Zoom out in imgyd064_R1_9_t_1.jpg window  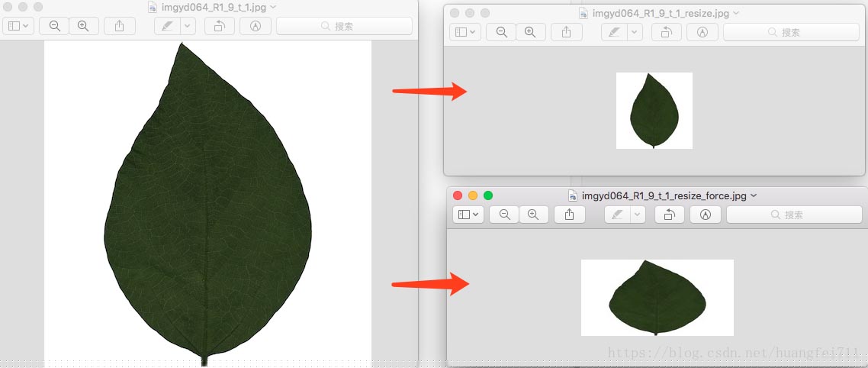(55, 26)
